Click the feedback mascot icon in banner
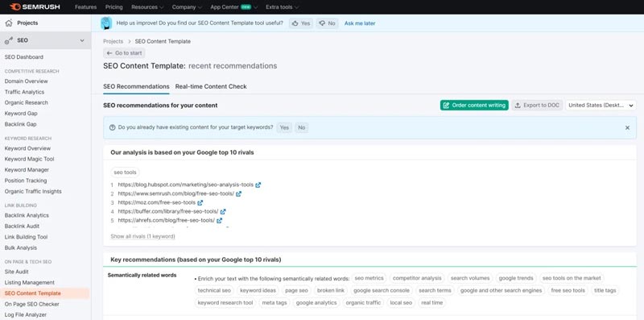The image size is (644, 320). click(x=106, y=23)
